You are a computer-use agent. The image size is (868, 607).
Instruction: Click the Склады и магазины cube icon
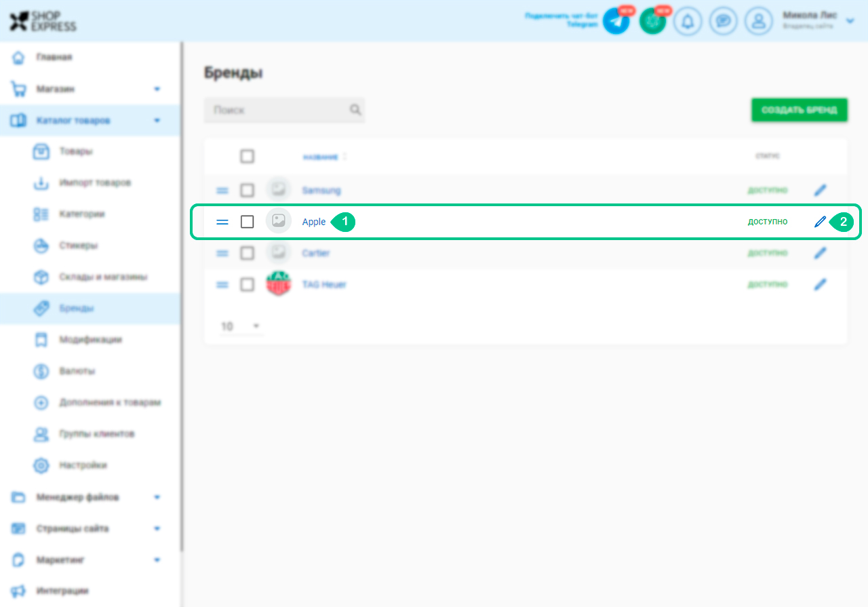41,277
